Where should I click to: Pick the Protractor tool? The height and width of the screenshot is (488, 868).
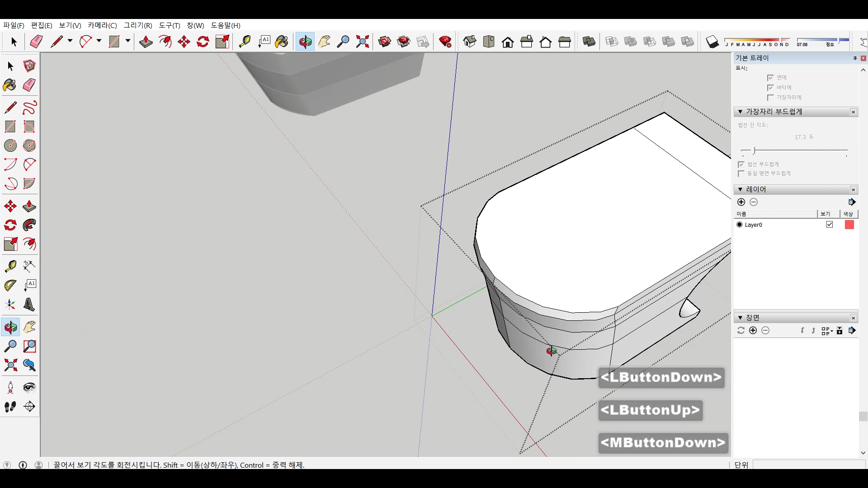(10, 285)
